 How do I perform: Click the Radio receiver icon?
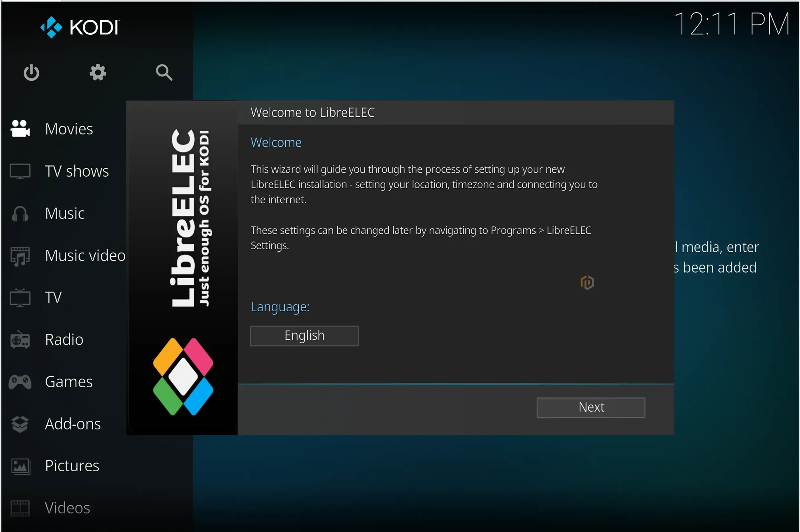click(x=20, y=340)
